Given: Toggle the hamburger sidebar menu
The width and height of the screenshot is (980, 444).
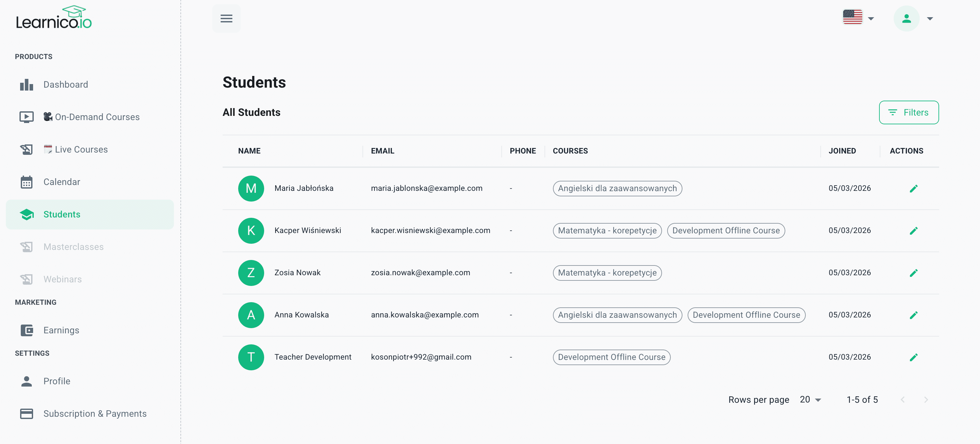Looking at the screenshot, I should click(x=227, y=18).
